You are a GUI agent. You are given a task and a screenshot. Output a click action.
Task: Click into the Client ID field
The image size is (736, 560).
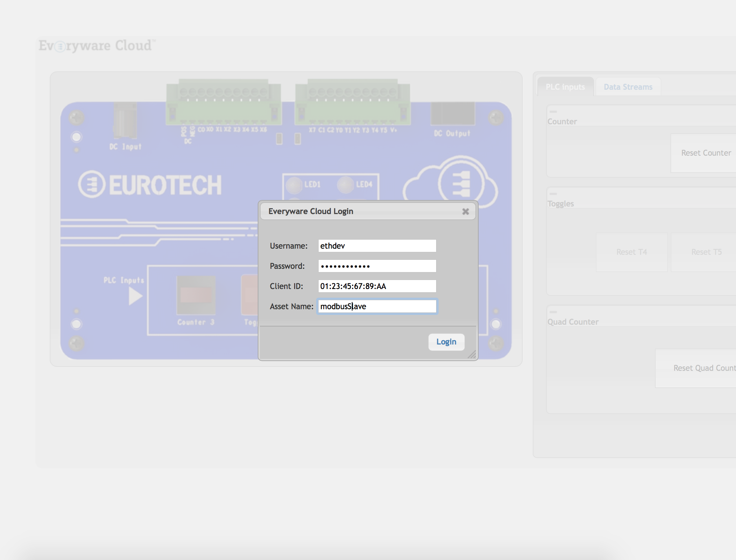pyautogui.click(x=377, y=286)
